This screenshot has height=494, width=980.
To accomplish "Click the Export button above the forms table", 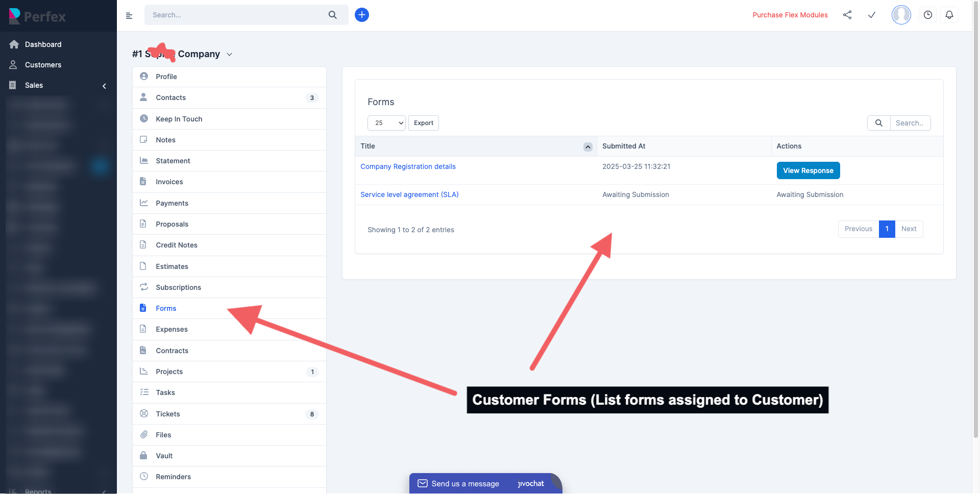I will click(x=423, y=123).
